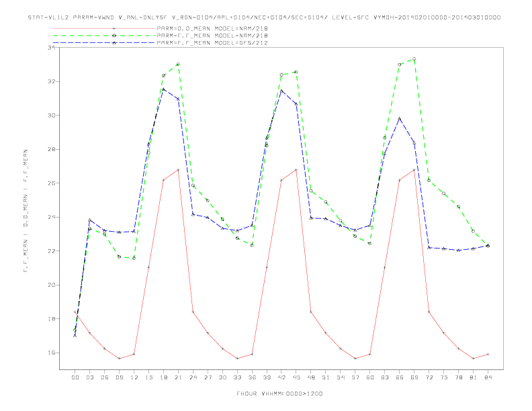Image resolution: width=532 pixels, height=411 pixels.
Task: Select legend label PARM=O.O_MEAN MODEL=NAM/218
Action: tap(212, 28)
